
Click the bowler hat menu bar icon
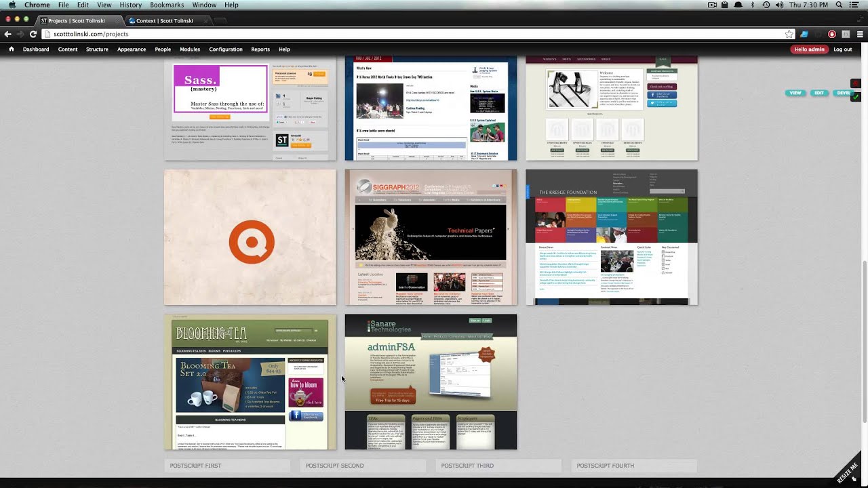[738, 5]
